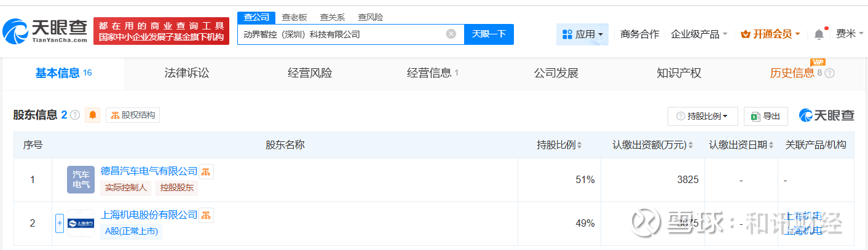
Task: Open the 持股比例 filter dropdown
Action: (x=703, y=116)
